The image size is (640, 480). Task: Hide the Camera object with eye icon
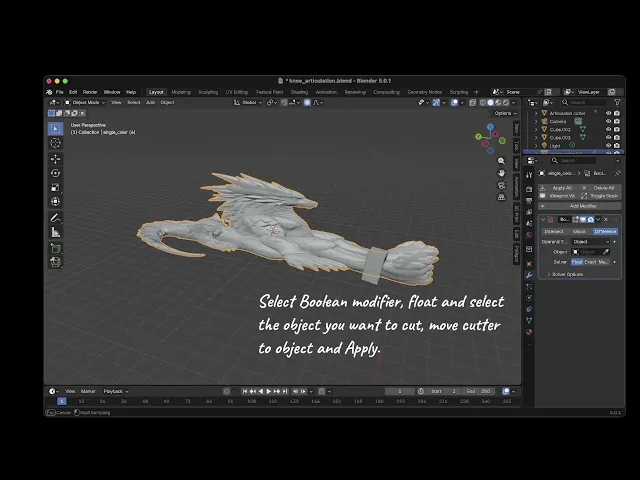coord(608,121)
